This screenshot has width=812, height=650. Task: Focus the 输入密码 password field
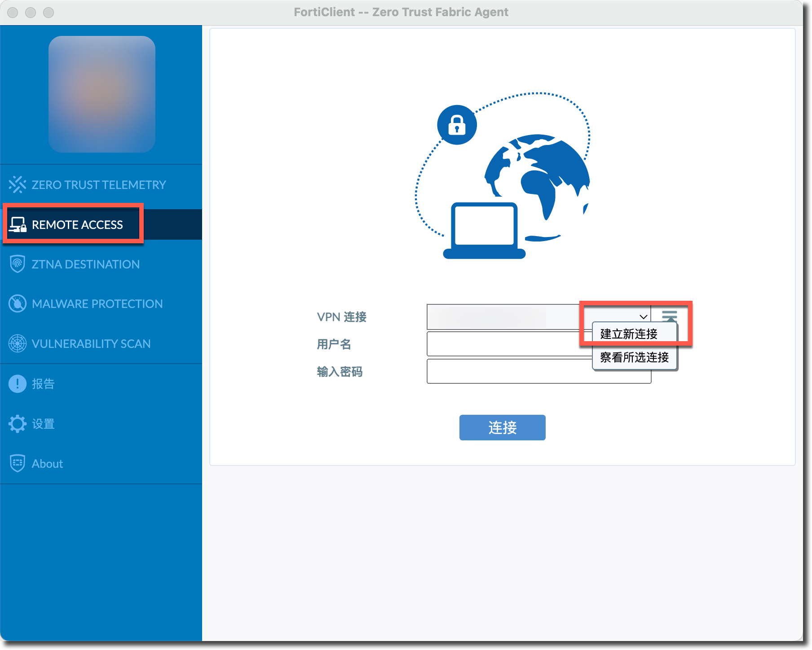coord(507,372)
